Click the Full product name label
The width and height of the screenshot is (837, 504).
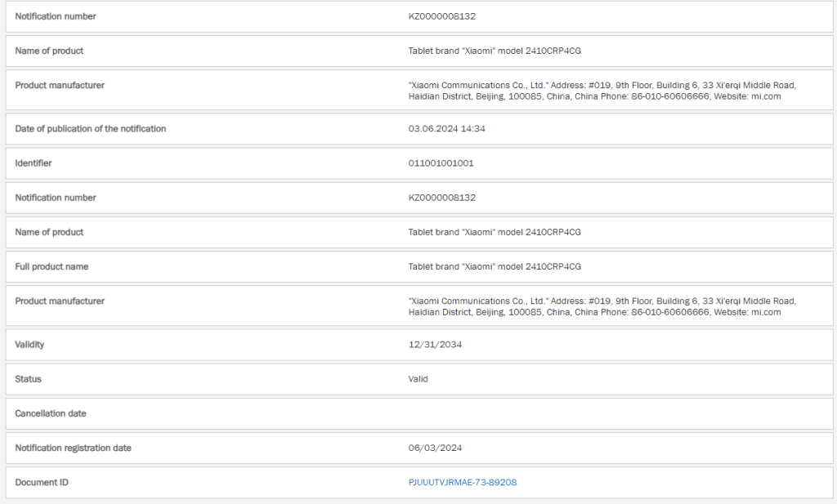52,266
